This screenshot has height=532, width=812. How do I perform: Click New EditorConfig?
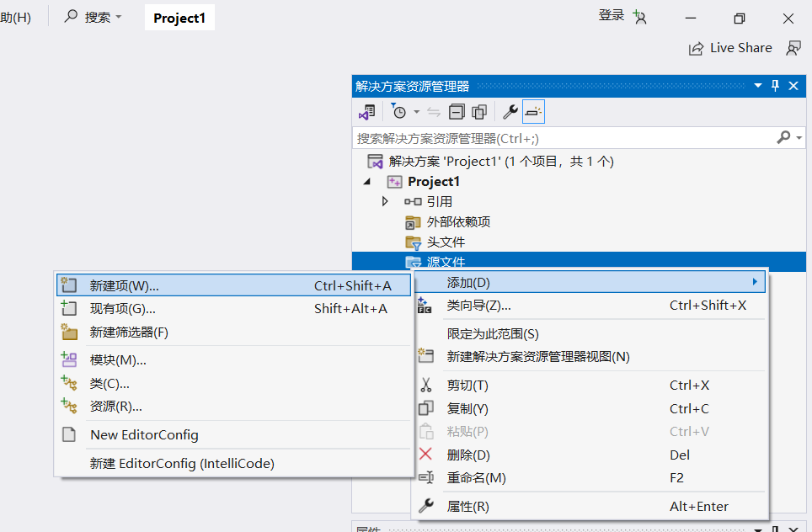click(x=233, y=434)
